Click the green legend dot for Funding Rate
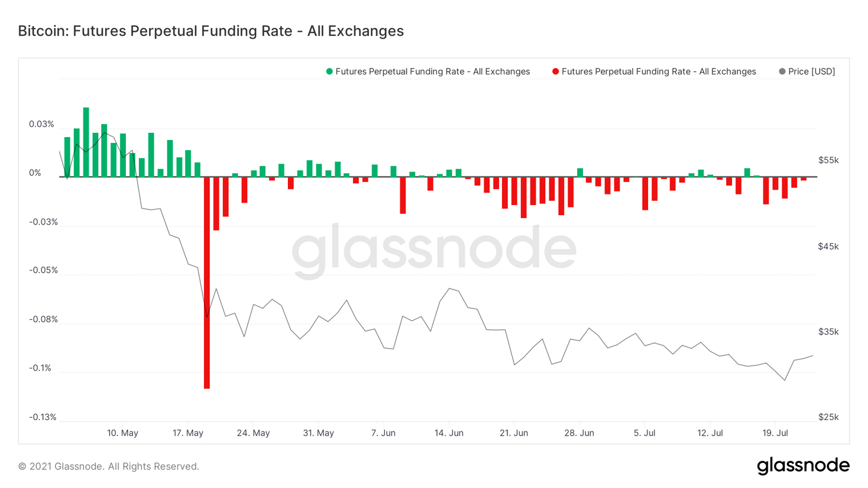 330,72
